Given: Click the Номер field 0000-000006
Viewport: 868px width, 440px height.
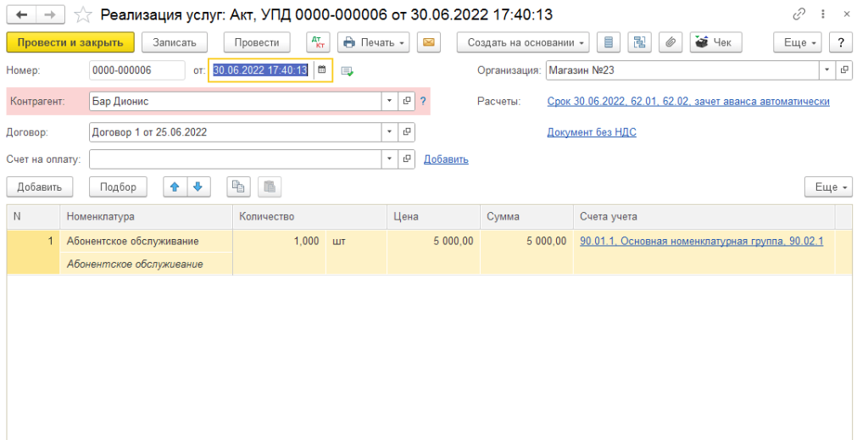Looking at the screenshot, I should tap(137, 70).
